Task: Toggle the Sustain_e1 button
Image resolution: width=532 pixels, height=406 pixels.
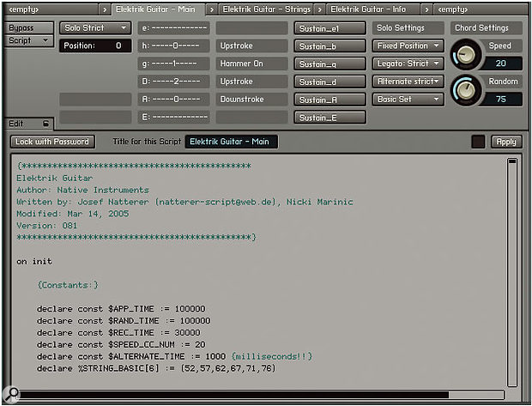Action: [x=329, y=28]
